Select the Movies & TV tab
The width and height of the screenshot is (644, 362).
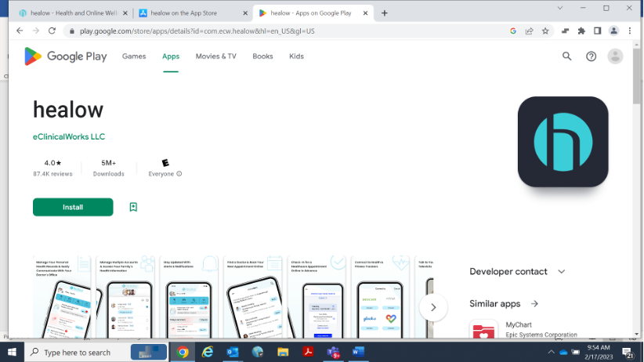pyautogui.click(x=216, y=56)
